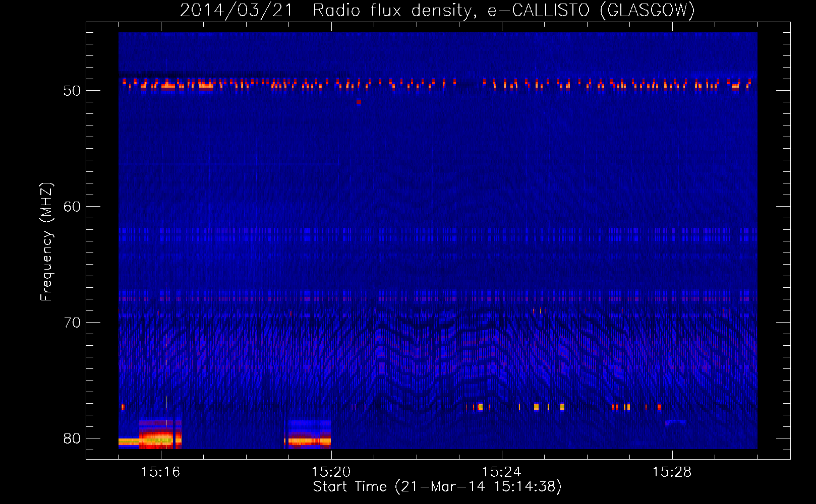816x504 pixels.
Task: Click the isolated red spot near 51 MHz
Action: (359, 102)
